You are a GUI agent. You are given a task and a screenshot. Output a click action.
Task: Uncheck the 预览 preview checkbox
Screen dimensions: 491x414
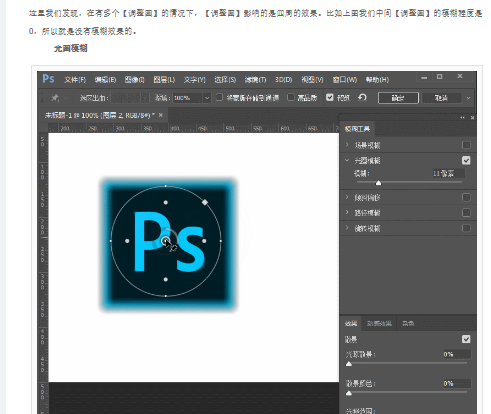point(330,97)
